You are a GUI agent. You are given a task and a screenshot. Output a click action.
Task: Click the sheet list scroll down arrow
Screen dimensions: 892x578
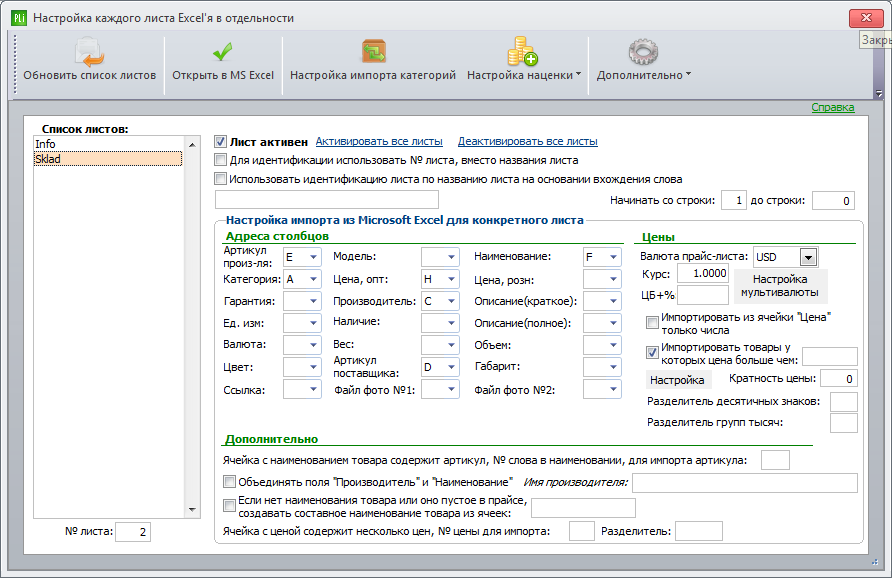[x=192, y=510]
